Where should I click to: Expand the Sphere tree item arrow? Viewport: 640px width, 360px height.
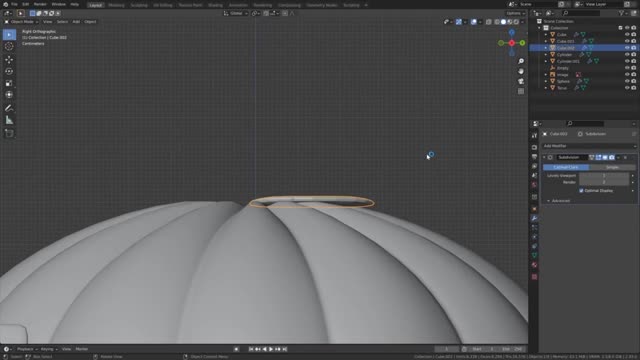pos(546,81)
